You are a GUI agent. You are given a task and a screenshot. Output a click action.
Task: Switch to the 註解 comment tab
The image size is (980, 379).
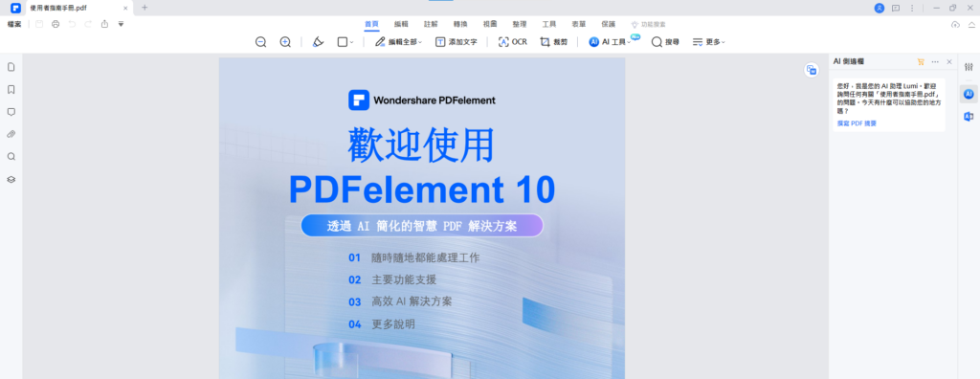(x=431, y=24)
